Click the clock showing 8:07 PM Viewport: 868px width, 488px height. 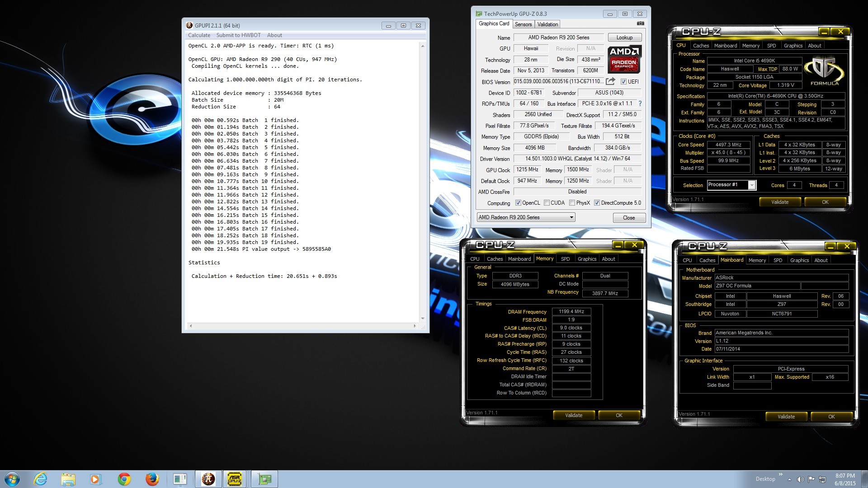pos(845,476)
